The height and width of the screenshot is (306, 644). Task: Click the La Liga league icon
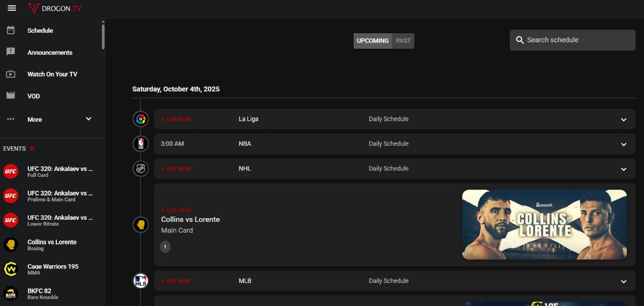coord(141,119)
